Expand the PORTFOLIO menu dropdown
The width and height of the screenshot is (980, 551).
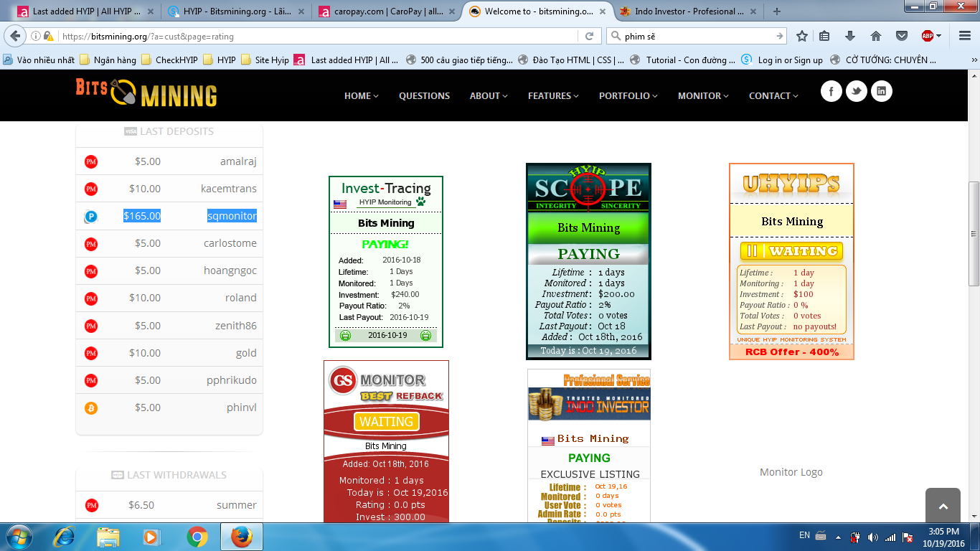(628, 95)
